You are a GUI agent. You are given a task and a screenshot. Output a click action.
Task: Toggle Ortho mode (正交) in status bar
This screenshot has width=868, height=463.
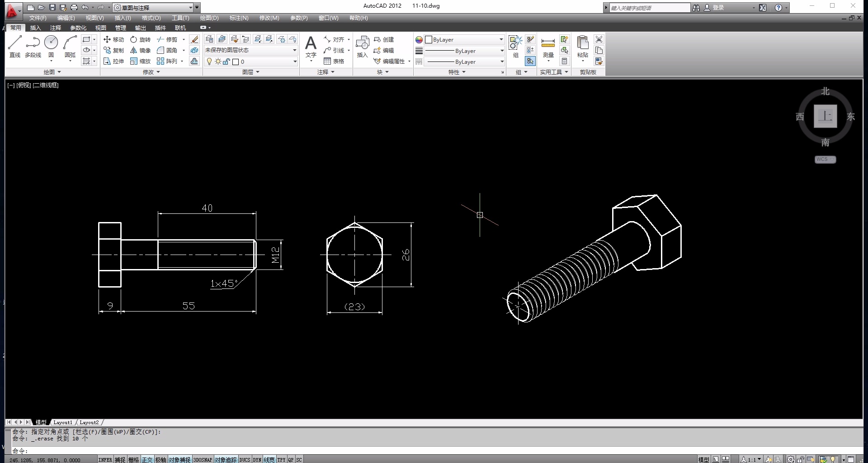(147, 459)
